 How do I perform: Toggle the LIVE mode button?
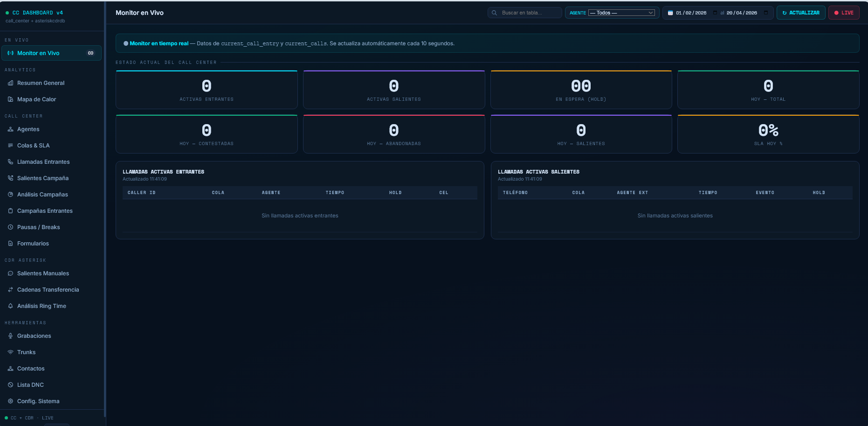(x=844, y=13)
